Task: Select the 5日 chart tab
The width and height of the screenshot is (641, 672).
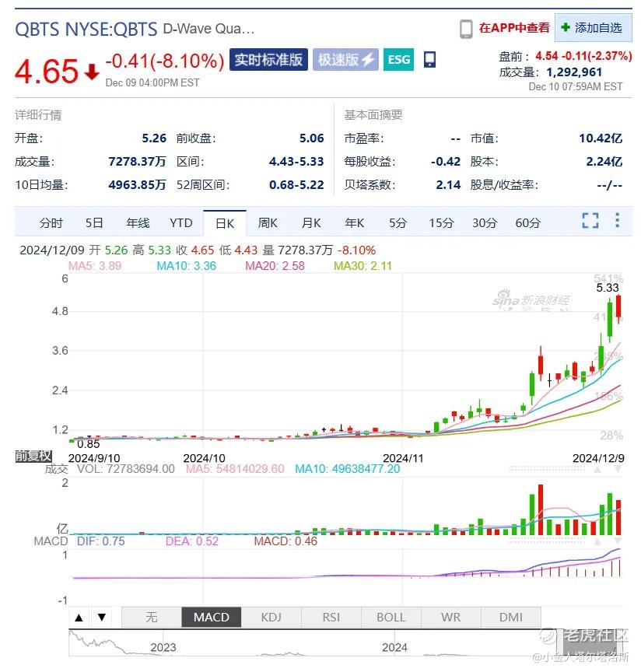Action: tap(94, 223)
